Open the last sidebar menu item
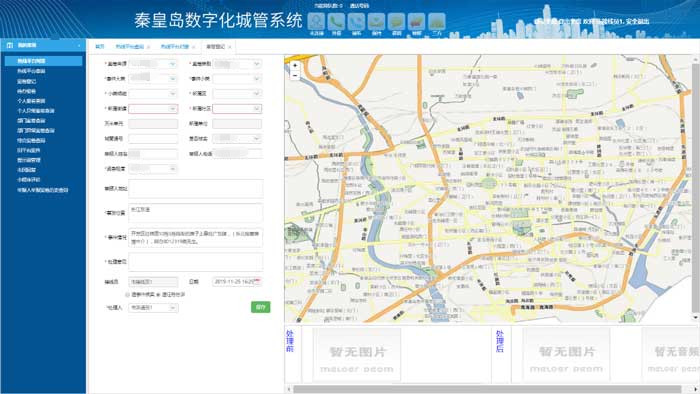700x394 pixels. point(43,190)
